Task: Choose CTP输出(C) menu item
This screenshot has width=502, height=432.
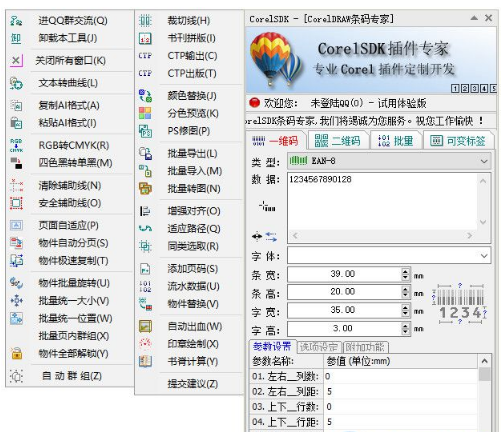Action: click(x=192, y=56)
